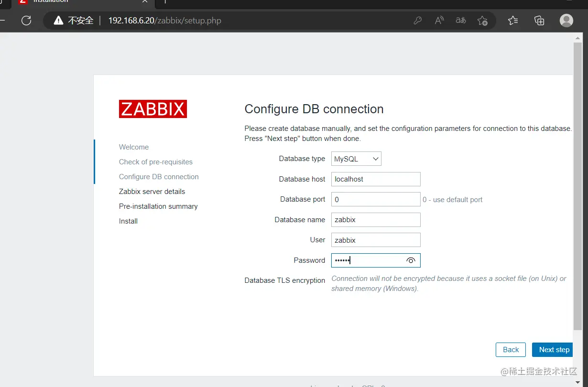Go to the Welcome setup step

coord(134,147)
